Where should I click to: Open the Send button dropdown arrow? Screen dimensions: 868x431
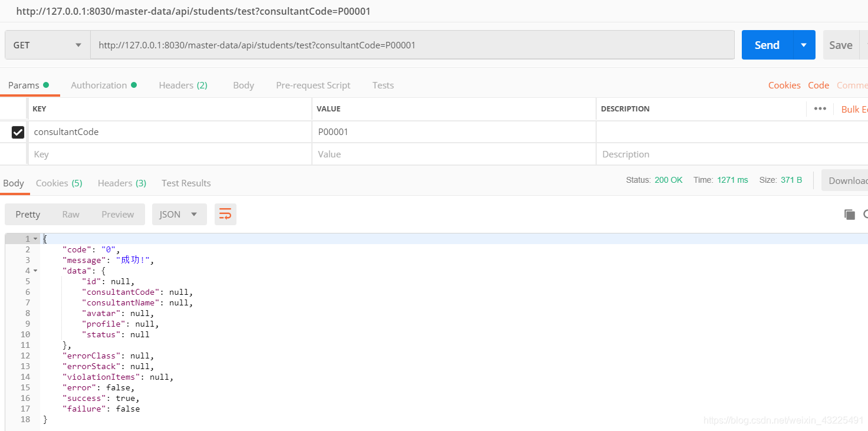coord(804,45)
